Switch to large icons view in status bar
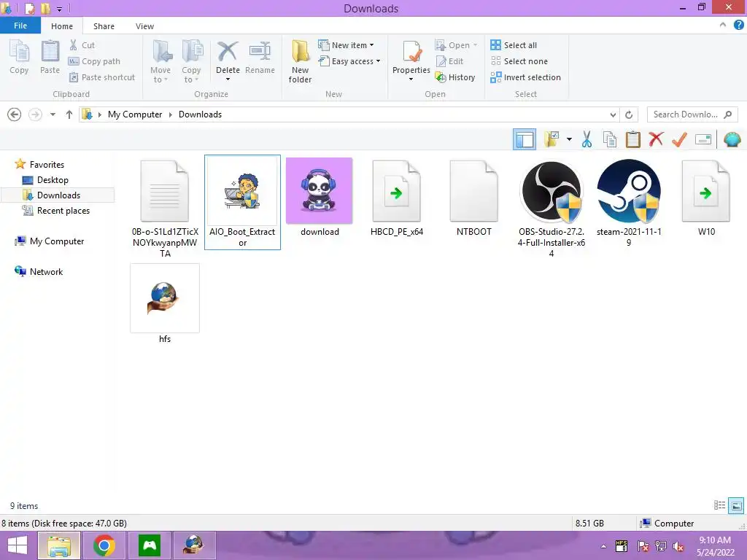This screenshot has height=560, width=747. 736,505
